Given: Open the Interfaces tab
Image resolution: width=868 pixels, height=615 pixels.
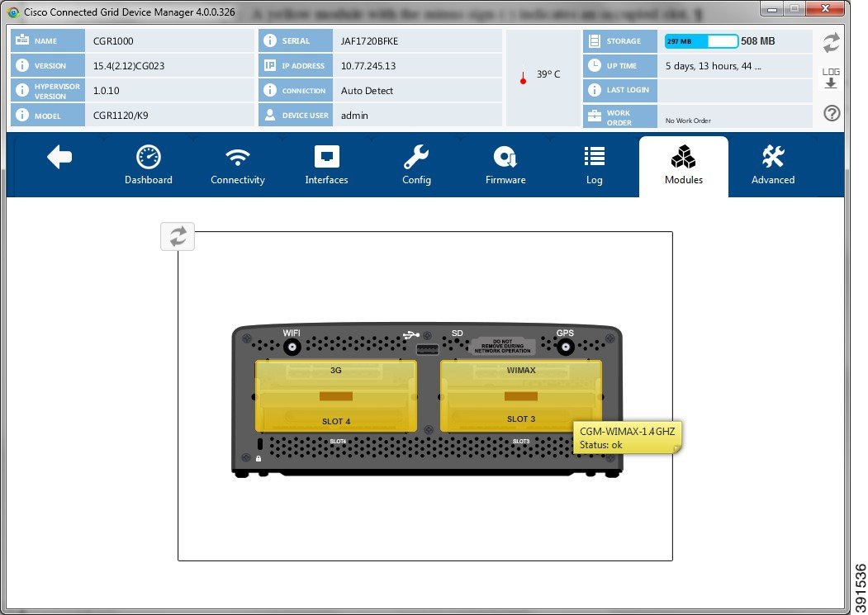Looking at the screenshot, I should tap(326, 165).
